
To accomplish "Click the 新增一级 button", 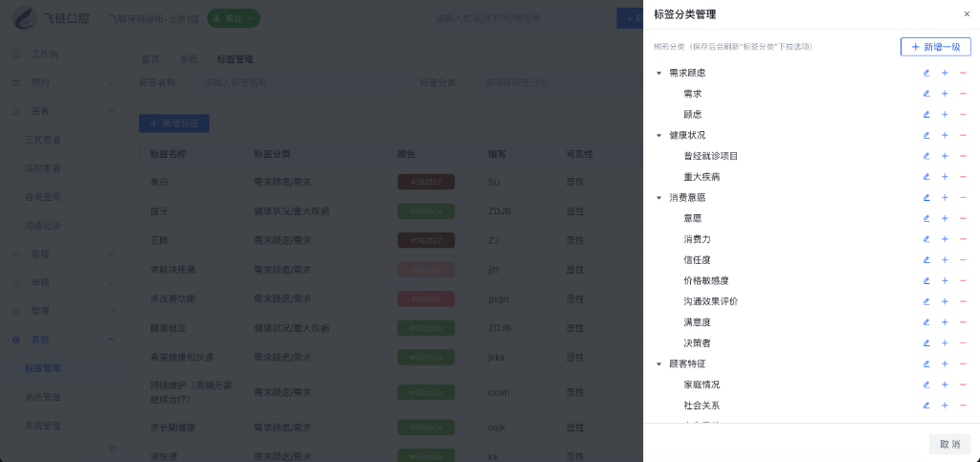I will tap(935, 47).
